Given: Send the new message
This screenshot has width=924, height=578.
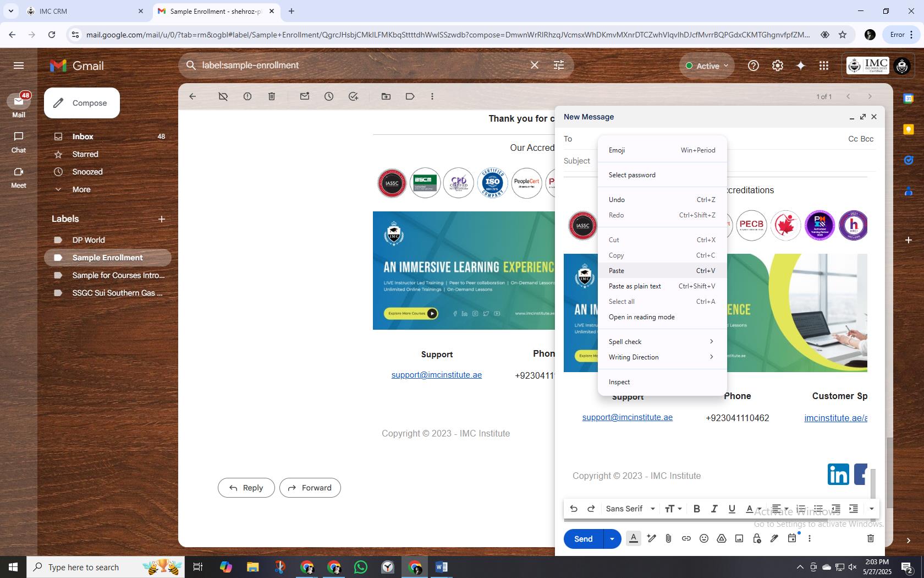Looking at the screenshot, I should (x=584, y=539).
